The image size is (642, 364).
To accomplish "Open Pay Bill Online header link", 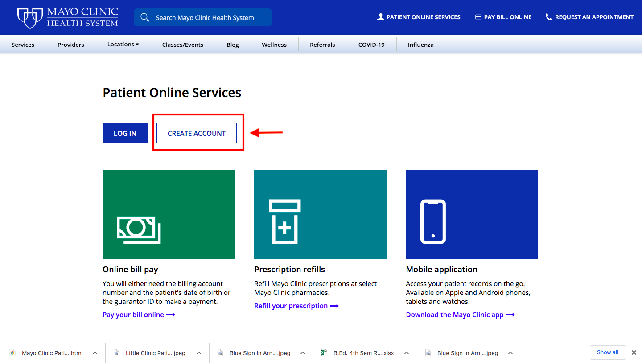I will pos(503,17).
